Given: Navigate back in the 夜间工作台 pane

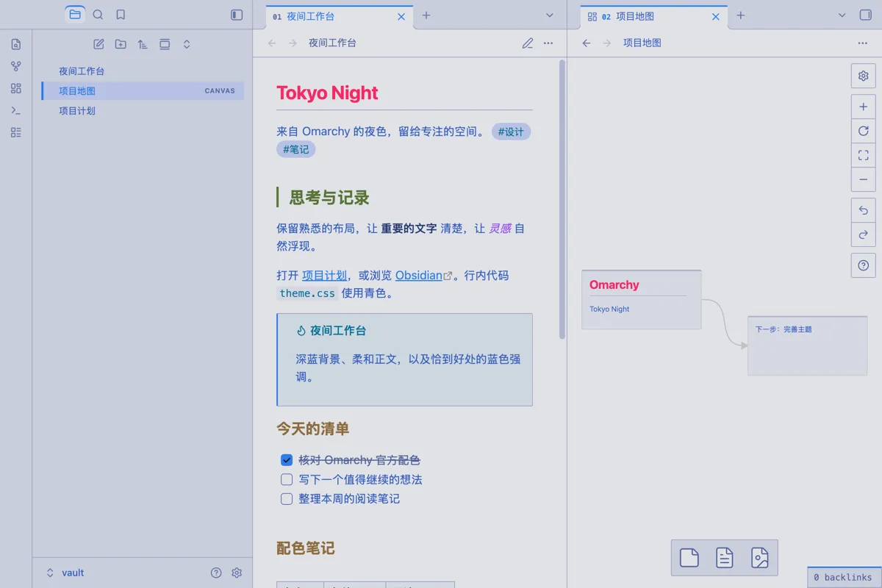Looking at the screenshot, I should point(272,43).
